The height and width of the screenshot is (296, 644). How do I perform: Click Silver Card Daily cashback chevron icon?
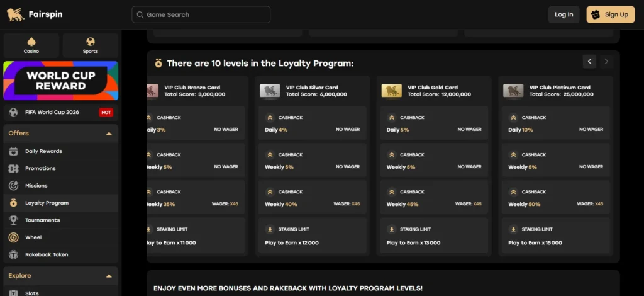(x=270, y=118)
